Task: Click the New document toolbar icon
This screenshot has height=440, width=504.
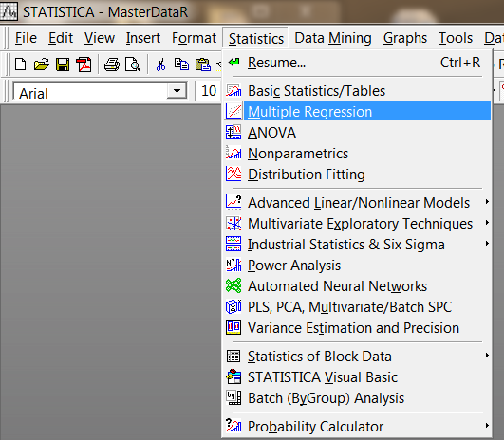Action: tap(21, 64)
